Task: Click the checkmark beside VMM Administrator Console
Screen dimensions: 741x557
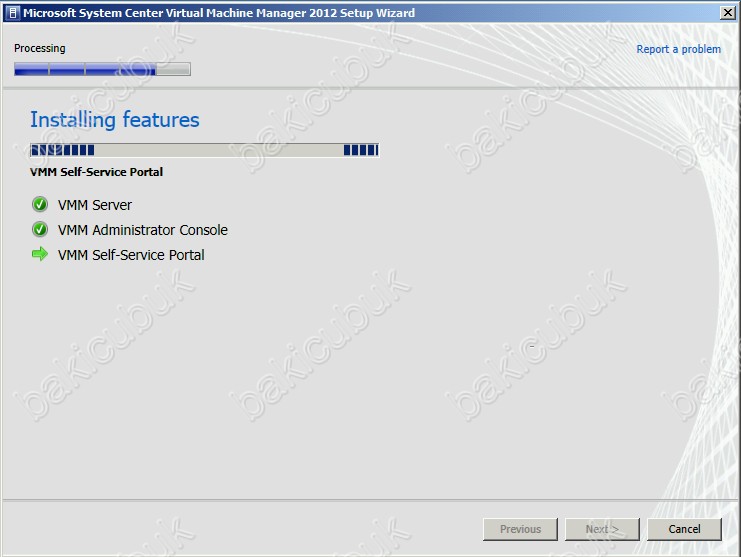Action: click(x=40, y=230)
